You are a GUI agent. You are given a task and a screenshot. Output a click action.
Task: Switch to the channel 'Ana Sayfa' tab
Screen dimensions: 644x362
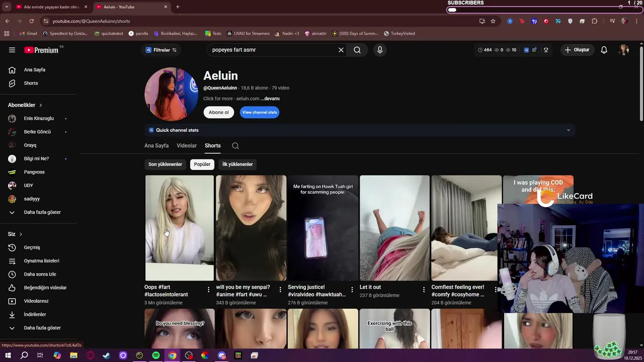coord(156,146)
